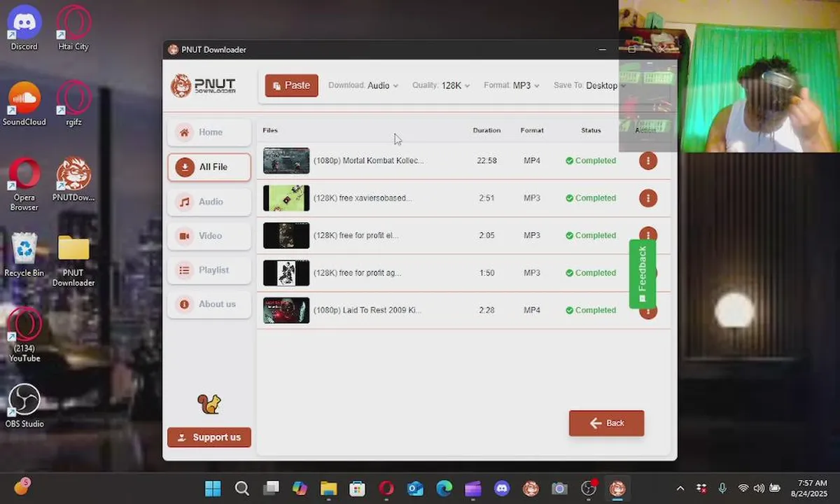Click the Paste button
Image resolution: width=840 pixels, height=504 pixels.
pos(291,85)
